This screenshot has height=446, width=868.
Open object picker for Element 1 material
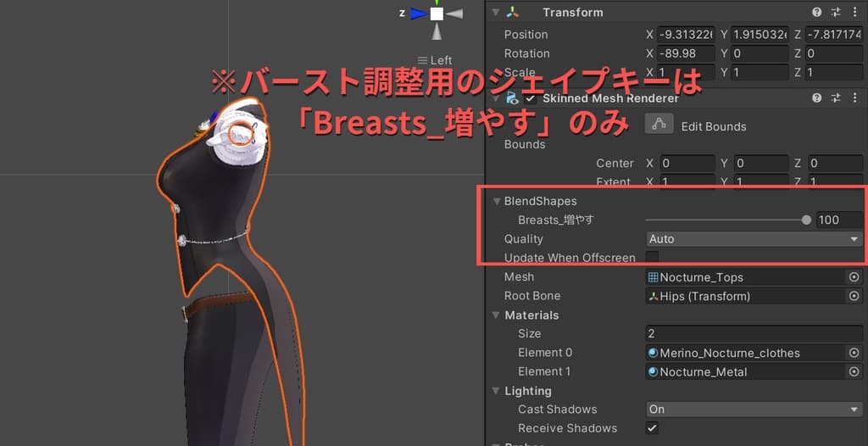(x=854, y=371)
